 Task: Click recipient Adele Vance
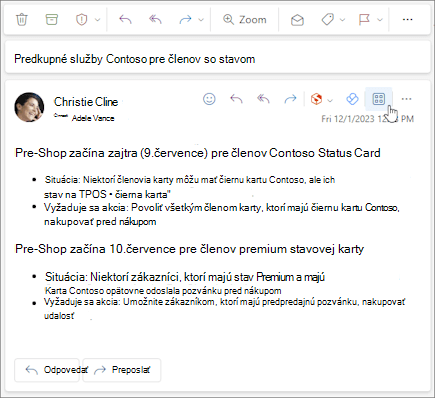pyautogui.click(x=93, y=118)
